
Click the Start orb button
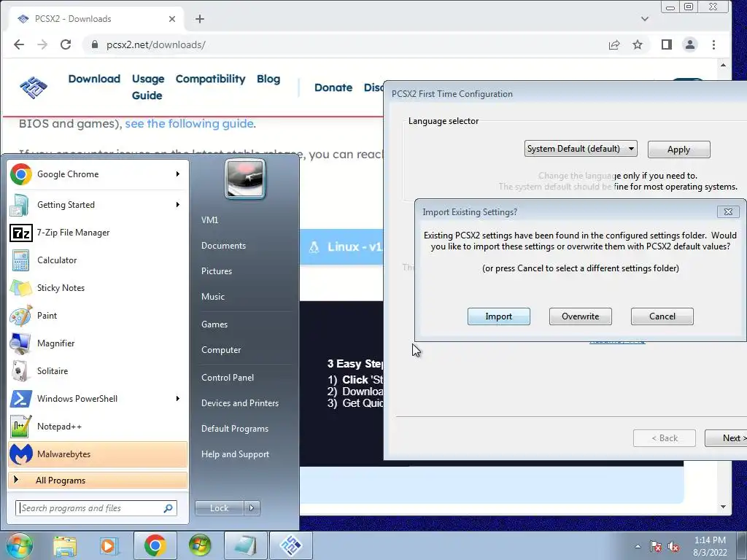(x=19, y=545)
